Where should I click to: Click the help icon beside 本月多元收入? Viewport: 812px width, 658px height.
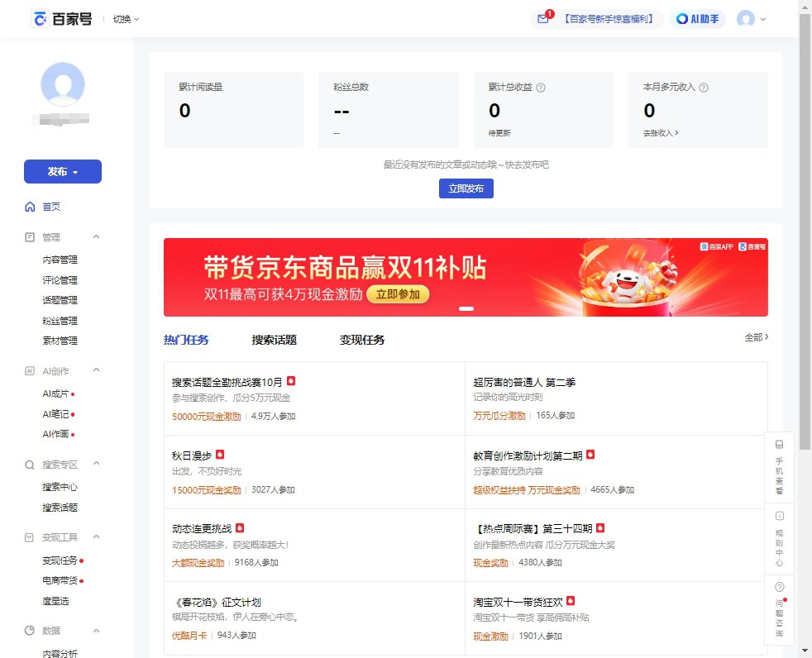703,88
